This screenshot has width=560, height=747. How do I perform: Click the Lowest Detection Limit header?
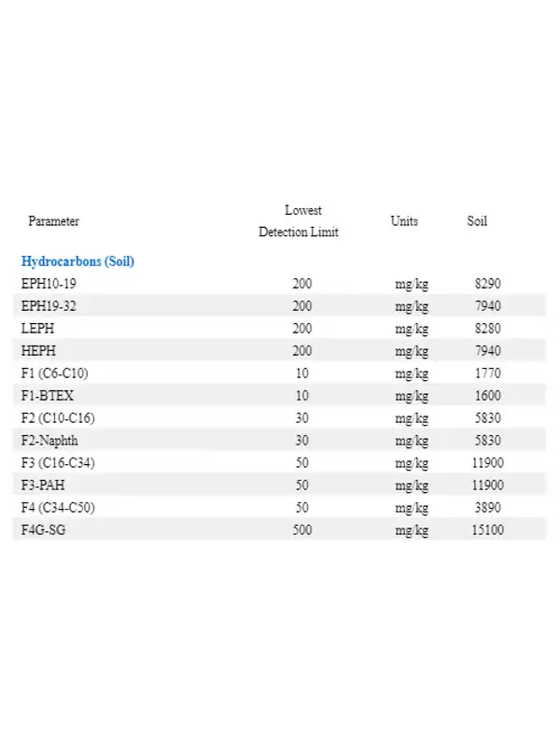(299, 221)
